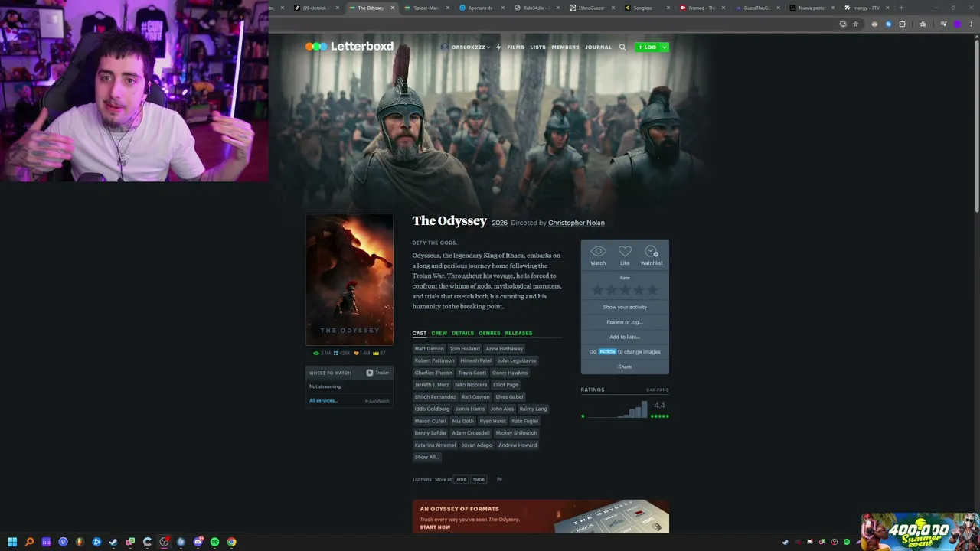Viewport: 980px width, 551px height.
Task: Open the Chrome profile avatar
Action: (x=957, y=24)
